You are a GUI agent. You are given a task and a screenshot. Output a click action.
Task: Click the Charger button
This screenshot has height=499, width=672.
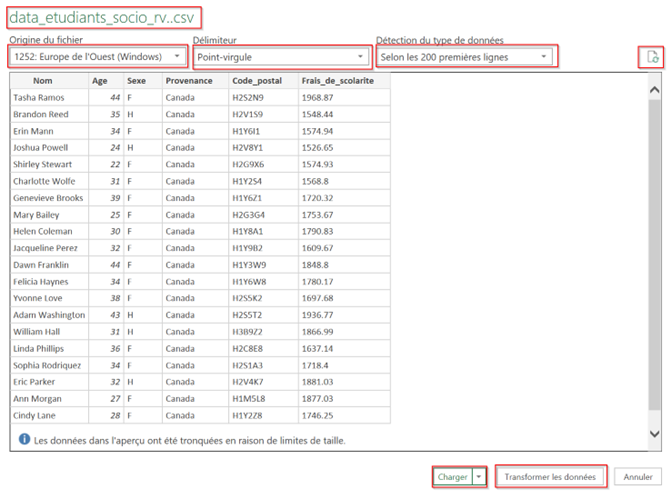tap(452, 477)
